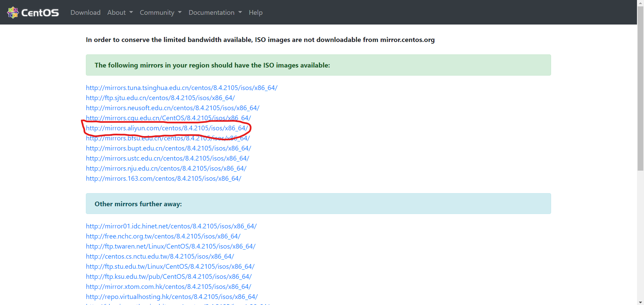Open the Help page
Image resolution: width=644 pixels, height=305 pixels.
click(x=256, y=12)
